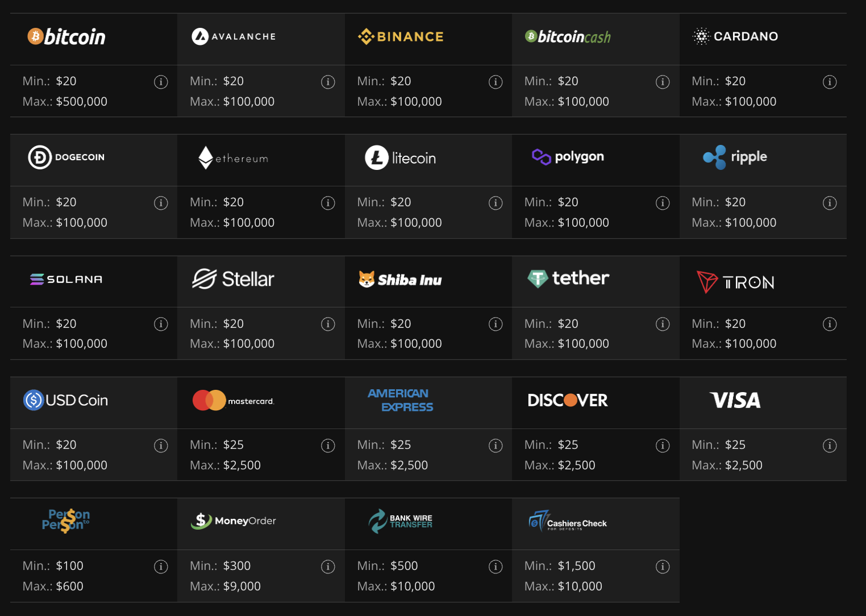
Task: Choose Ethereum as deposit method
Action: 233,158
